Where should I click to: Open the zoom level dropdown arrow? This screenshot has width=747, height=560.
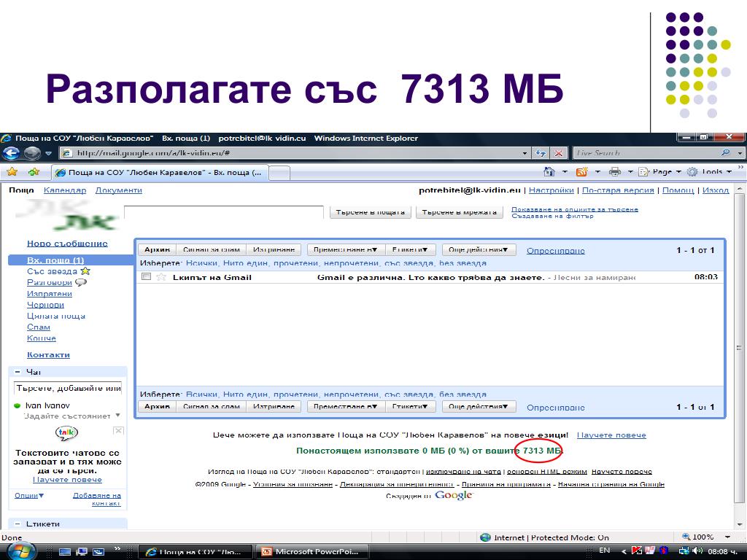point(727,537)
